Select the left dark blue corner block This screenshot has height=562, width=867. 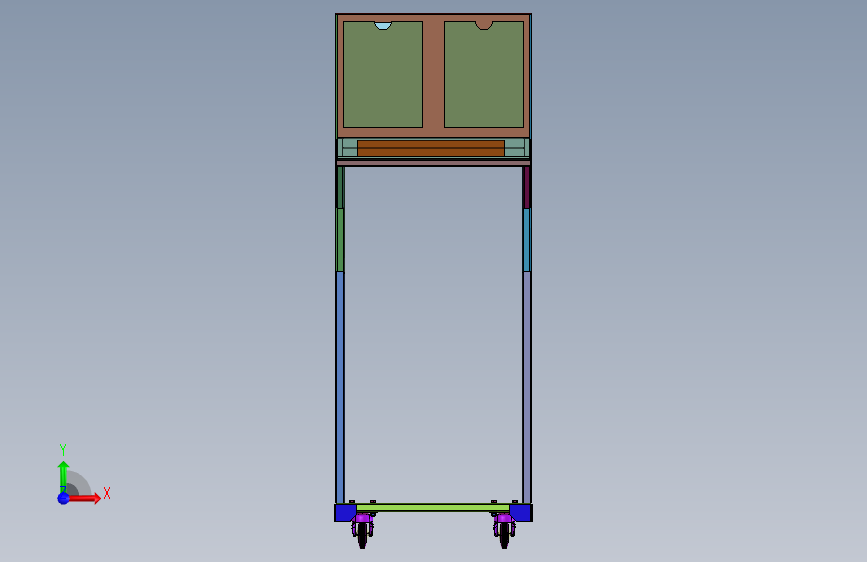pyautogui.click(x=346, y=512)
